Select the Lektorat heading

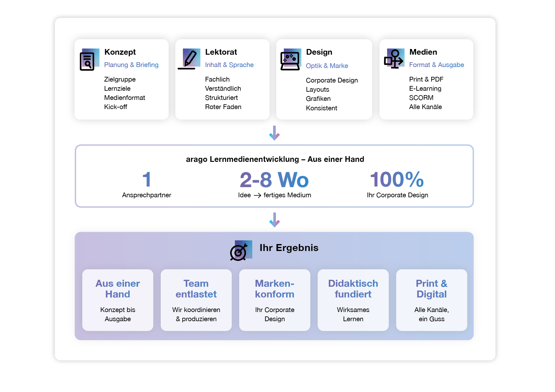(221, 52)
